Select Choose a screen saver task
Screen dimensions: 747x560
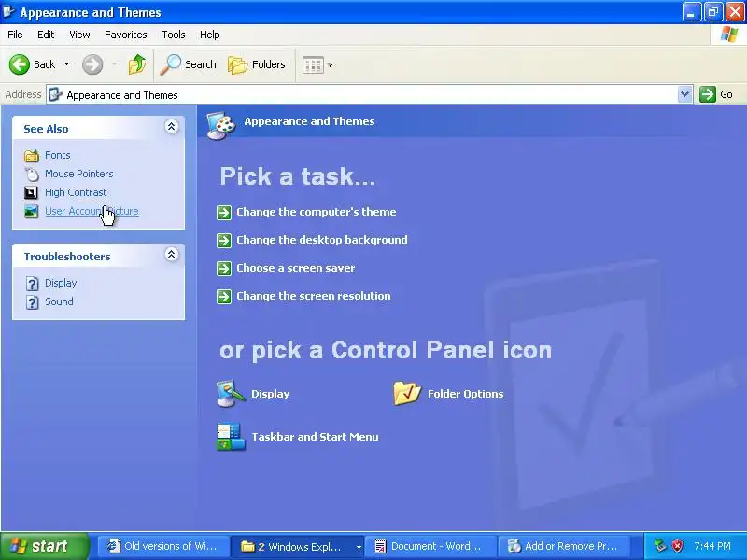[x=296, y=268]
